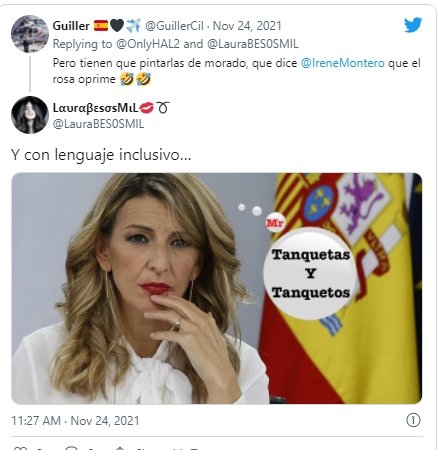Select the 'Y con lenguaje inclusivo...' tweet text
The width and height of the screenshot is (446, 450).
pos(101,155)
